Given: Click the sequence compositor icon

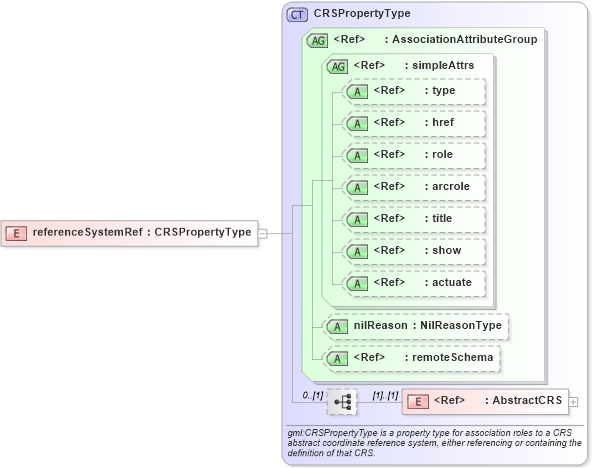Looking at the screenshot, I should pos(342,402).
